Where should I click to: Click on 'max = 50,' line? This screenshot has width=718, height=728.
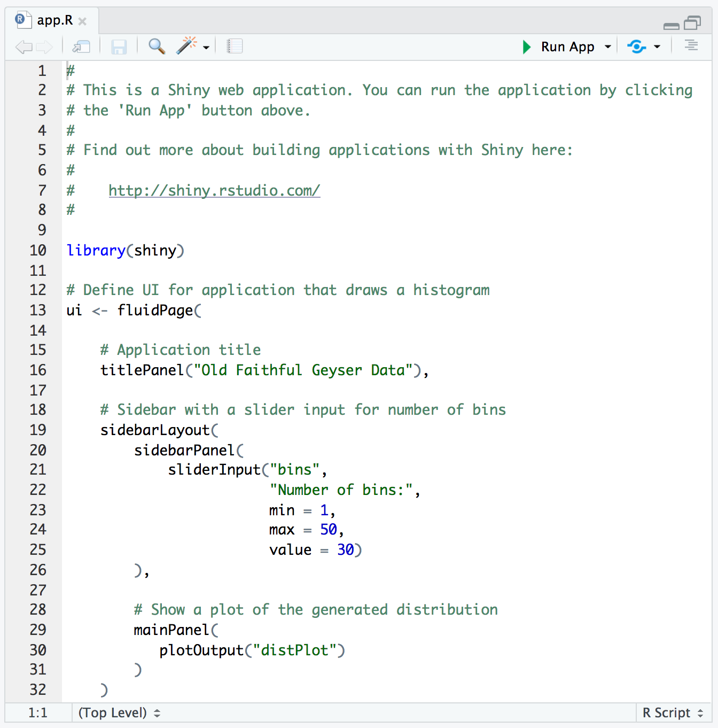[x=307, y=529]
